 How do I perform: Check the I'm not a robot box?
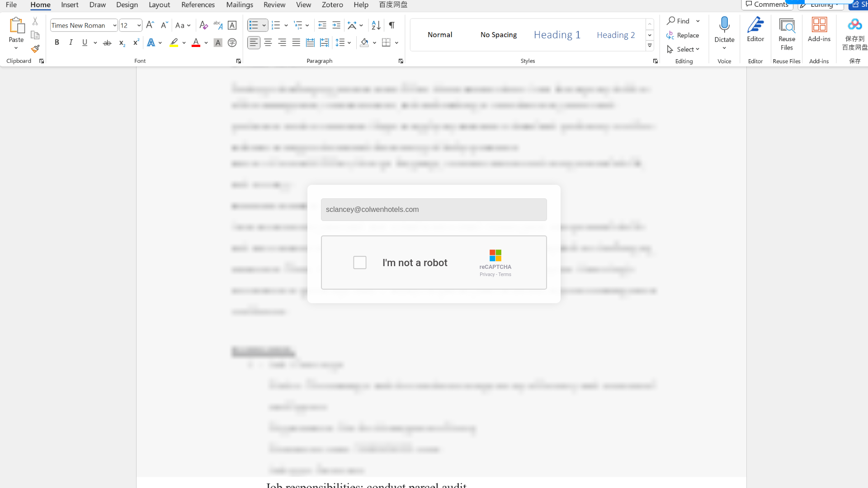point(360,263)
